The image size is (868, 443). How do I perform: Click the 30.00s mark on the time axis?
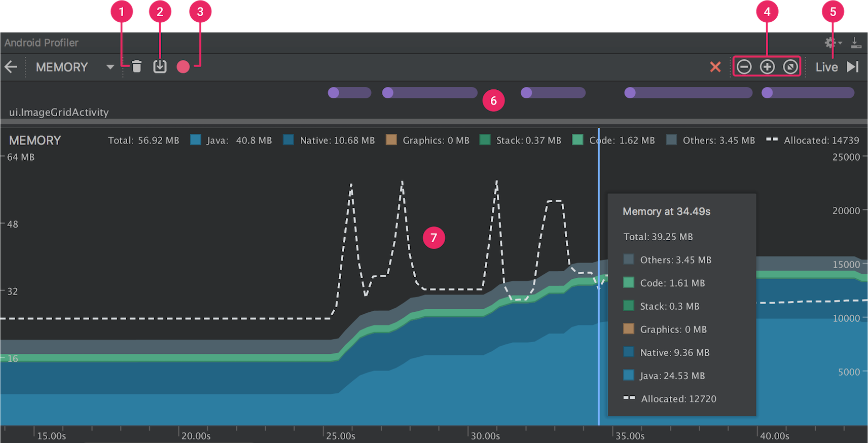(485, 436)
